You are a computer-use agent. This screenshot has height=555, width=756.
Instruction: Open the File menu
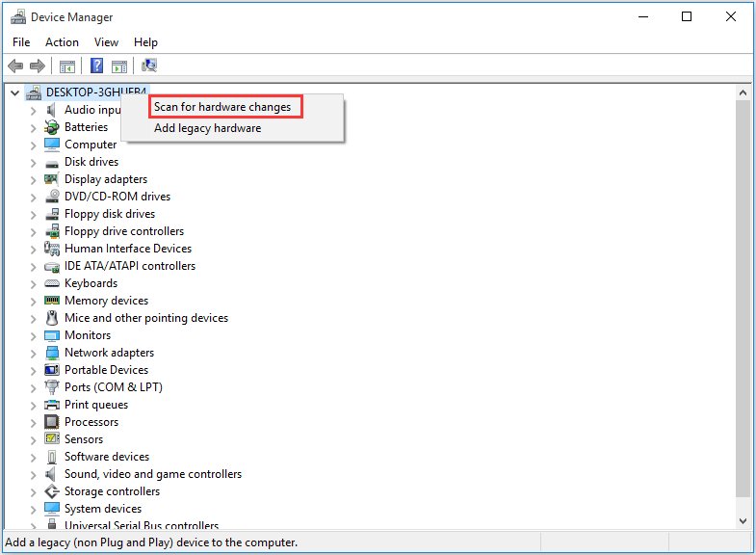21,42
